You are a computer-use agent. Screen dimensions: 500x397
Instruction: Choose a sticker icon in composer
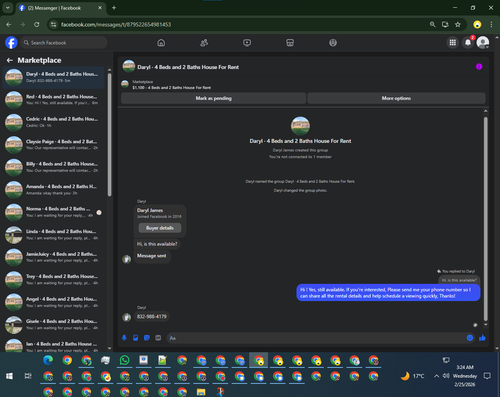click(147, 338)
